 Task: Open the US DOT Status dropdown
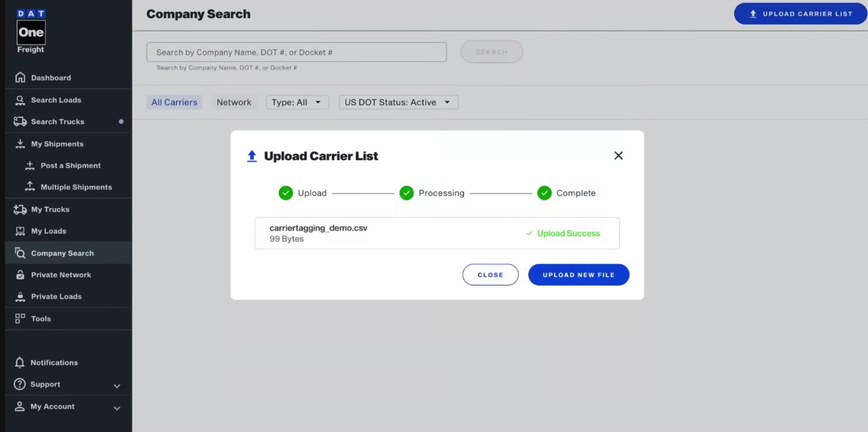click(x=398, y=102)
